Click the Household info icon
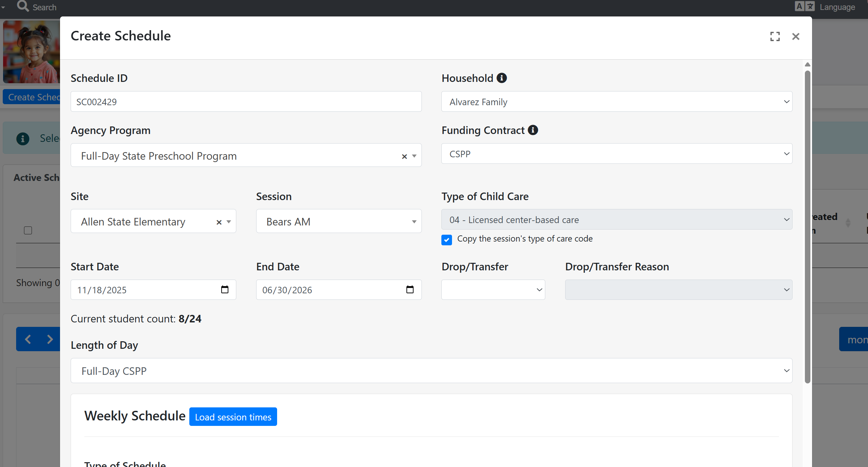The image size is (868, 467). [501, 78]
